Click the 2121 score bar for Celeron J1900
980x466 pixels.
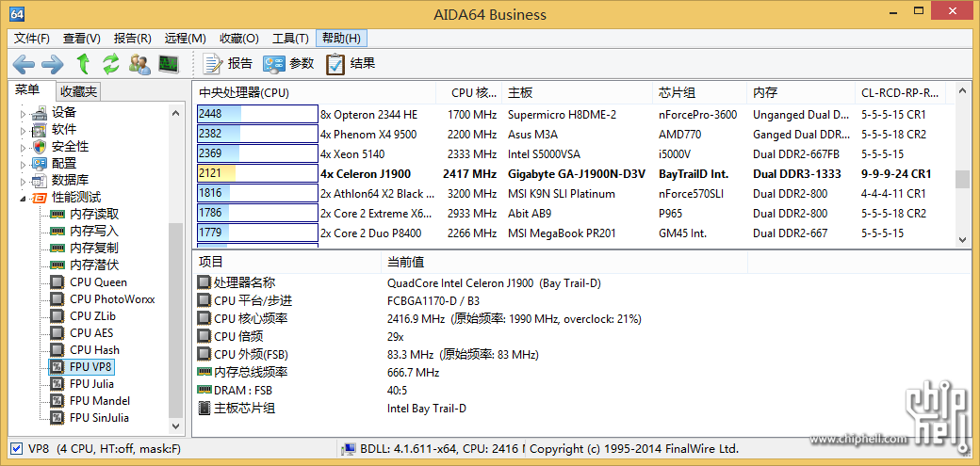point(257,173)
